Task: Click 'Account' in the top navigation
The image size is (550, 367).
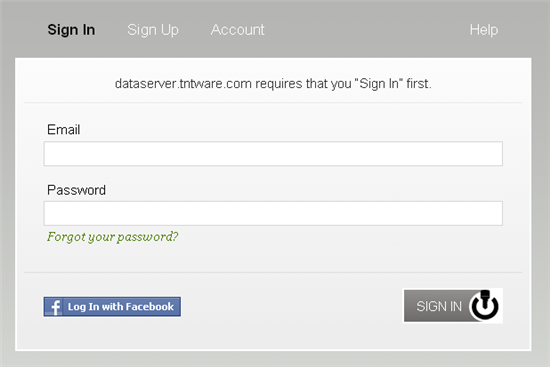Action: [x=237, y=30]
